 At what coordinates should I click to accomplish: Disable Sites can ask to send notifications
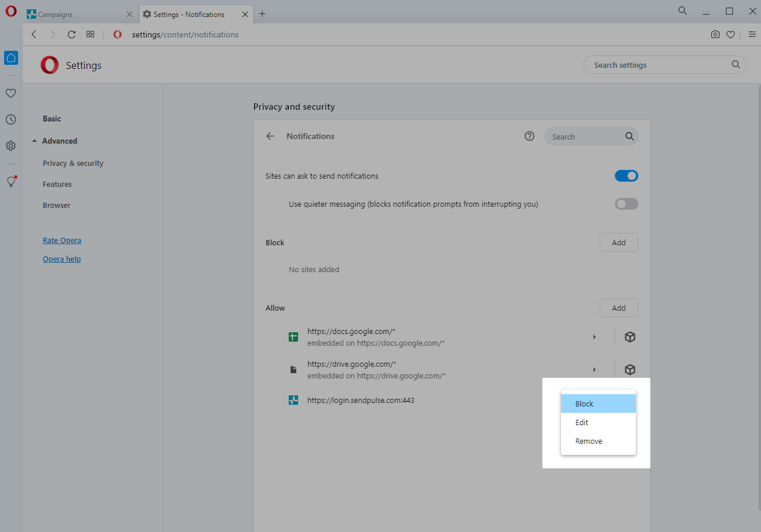[626, 176]
